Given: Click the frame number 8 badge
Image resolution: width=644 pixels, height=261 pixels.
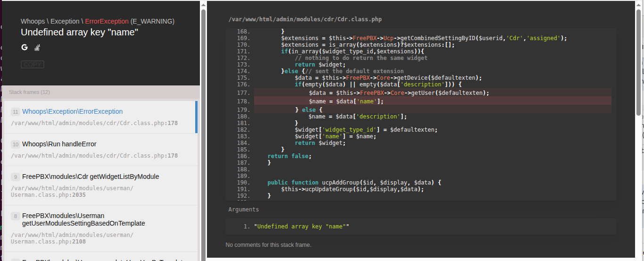Looking at the screenshot, I should pyautogui.click(x=16, y=216).
